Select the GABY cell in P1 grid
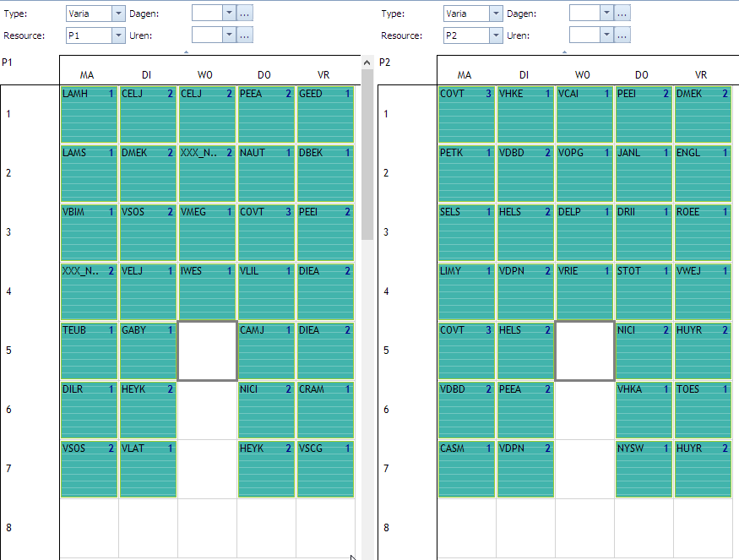The height and width of the screenshot is (560, 739). click(148, 351)
